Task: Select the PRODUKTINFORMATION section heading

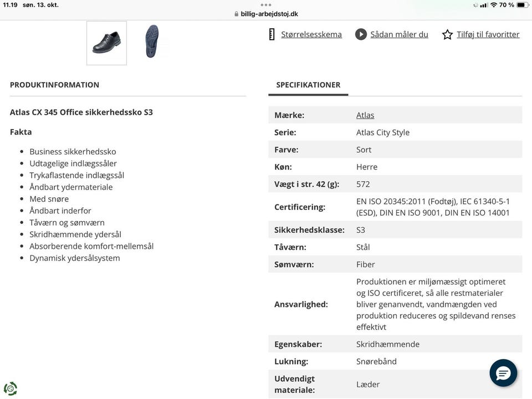Action: coord(54,85)
